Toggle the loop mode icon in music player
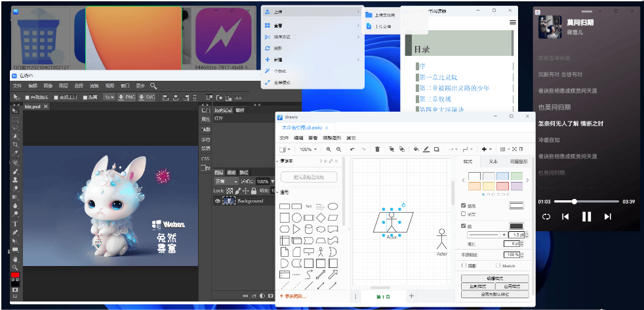The width and height of the screenshot is (644, 310). (546, 217)
